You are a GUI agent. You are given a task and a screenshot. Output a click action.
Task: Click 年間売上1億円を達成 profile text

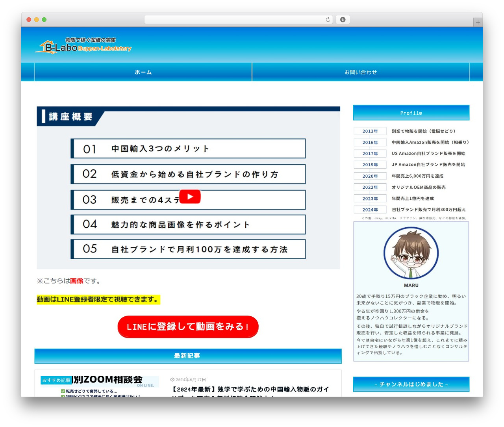pos(413,199)
